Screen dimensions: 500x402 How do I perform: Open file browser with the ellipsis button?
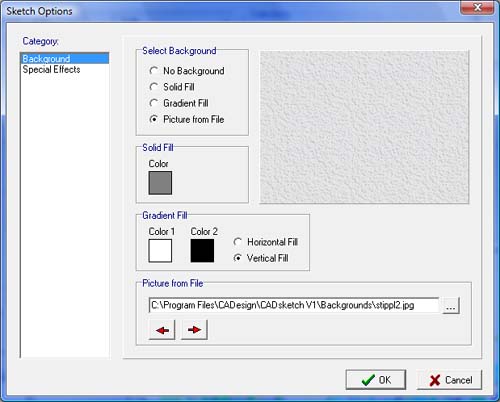click(x=451, y=306)
